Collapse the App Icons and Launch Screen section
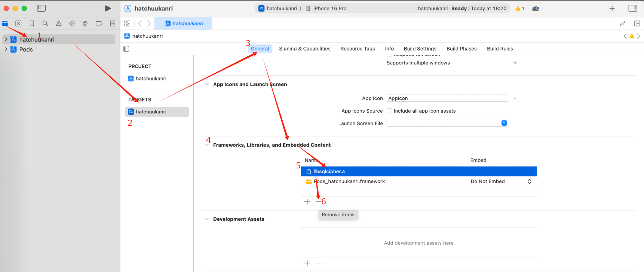 click(x=207, y=84)
